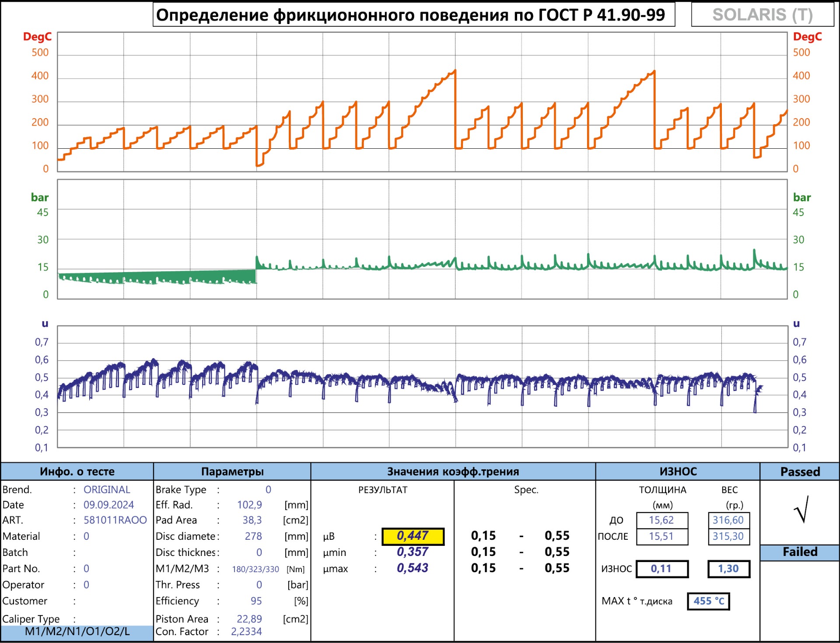Screen dimensions: 840x643
Task: Click thickness wear value 0,11 box
Action: (661, 569)
